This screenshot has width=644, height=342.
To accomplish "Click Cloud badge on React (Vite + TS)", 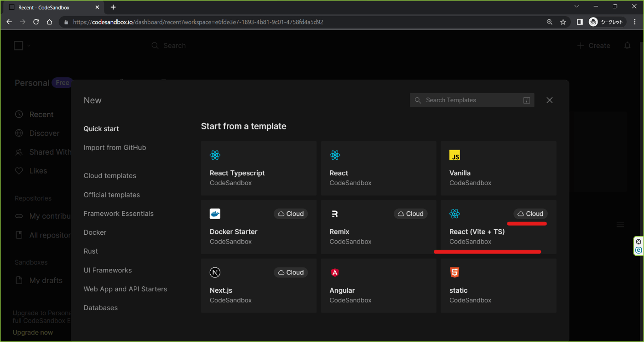I will coord(530,214).
